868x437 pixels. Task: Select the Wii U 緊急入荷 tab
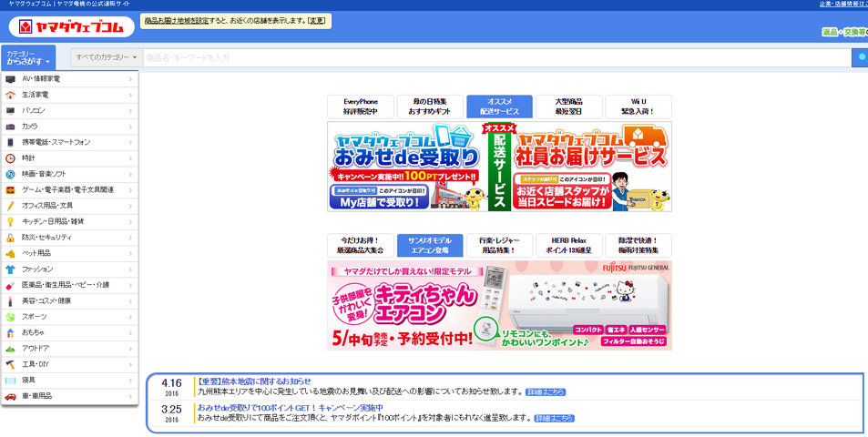coord(638,107)
